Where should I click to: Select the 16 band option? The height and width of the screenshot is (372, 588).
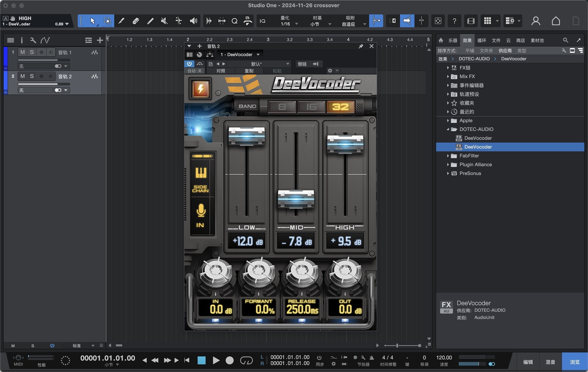[311, 107]
